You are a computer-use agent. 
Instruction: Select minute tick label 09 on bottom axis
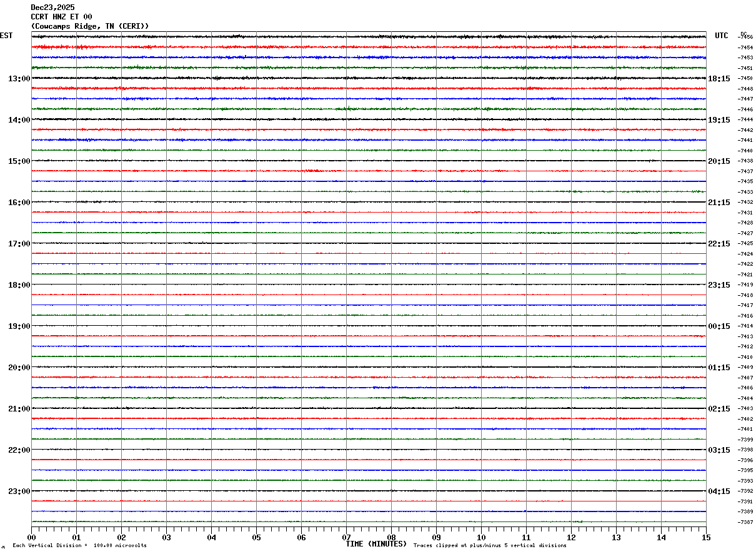pyautogui.click(x=436, y=538)
